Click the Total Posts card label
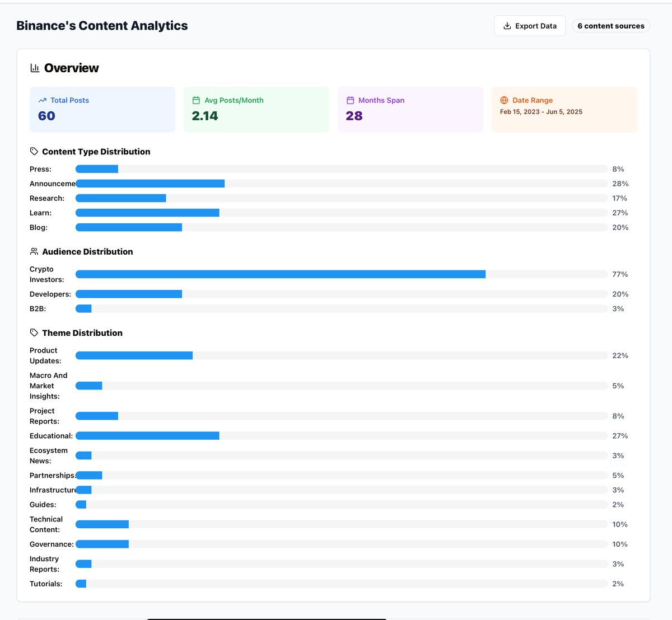 click(x=69, y=100)
